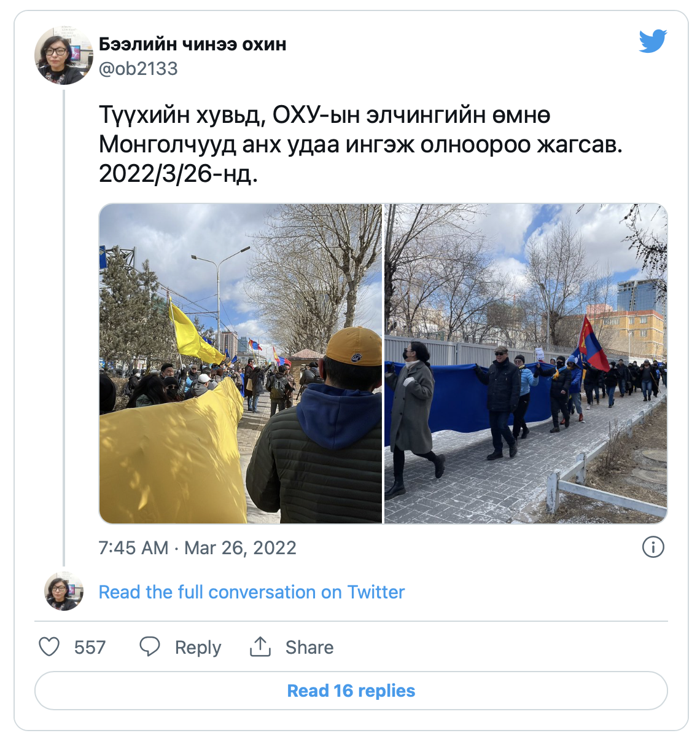The image size is (700, 741).
Task: Click the reply speech bubble icon
Action: click(149, 647)
